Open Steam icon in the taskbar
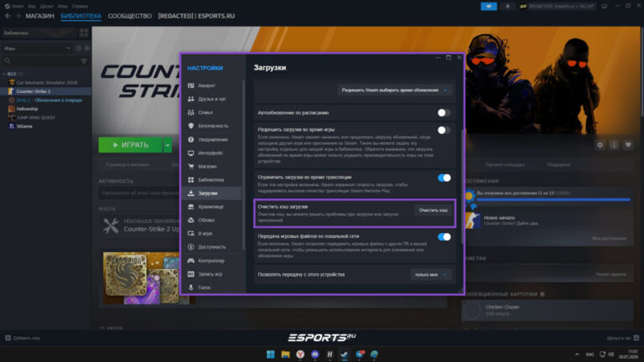Image resolution: width=644 pixels, height=362 pixels. pos(344,354)
